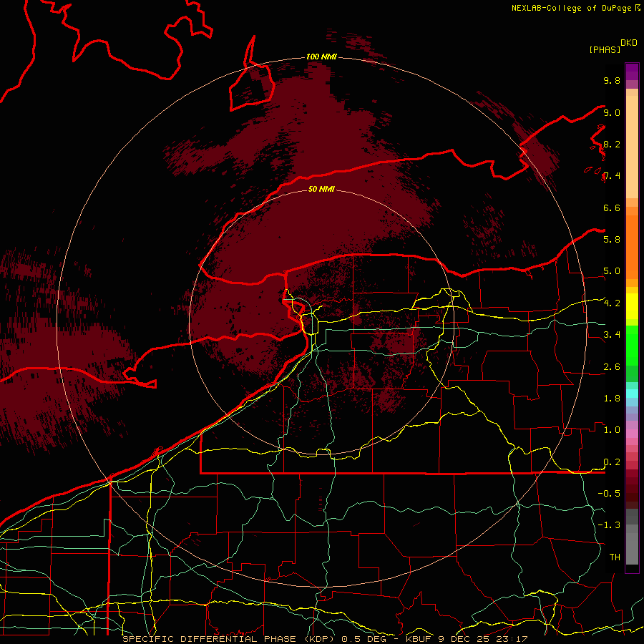Click the NEXLAB-College of DuPage credit text
Screen dimensions: 644x644
(x=571, y=8)
